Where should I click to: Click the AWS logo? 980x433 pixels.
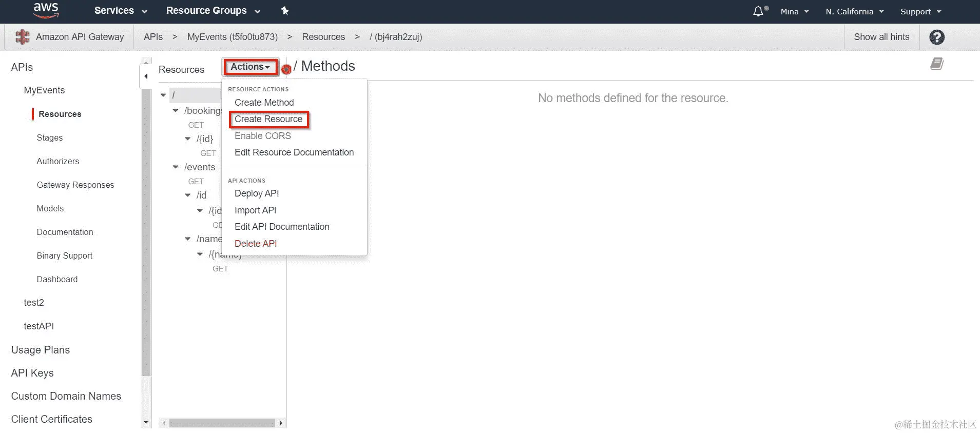tap(46, 10)
